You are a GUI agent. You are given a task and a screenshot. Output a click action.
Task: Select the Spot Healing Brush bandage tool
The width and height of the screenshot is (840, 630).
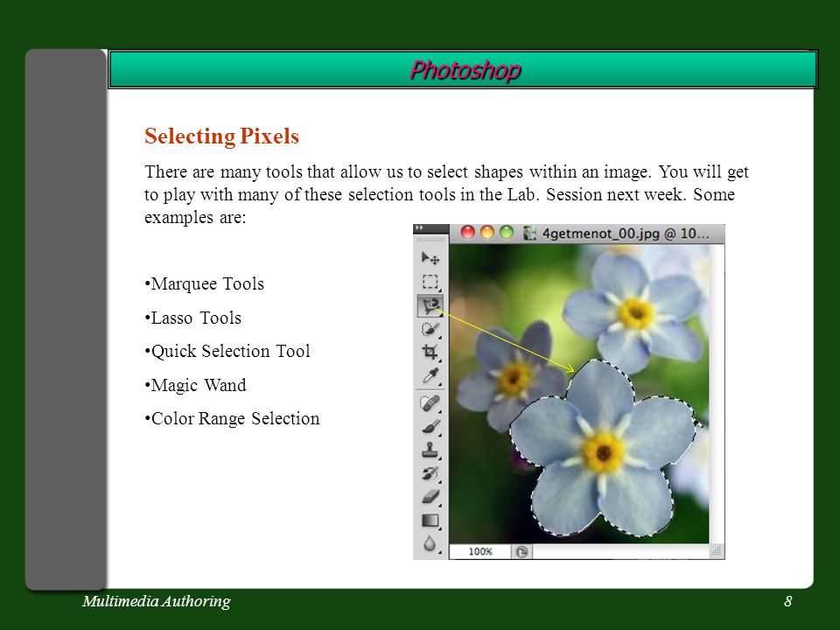[x=430, y=402]
